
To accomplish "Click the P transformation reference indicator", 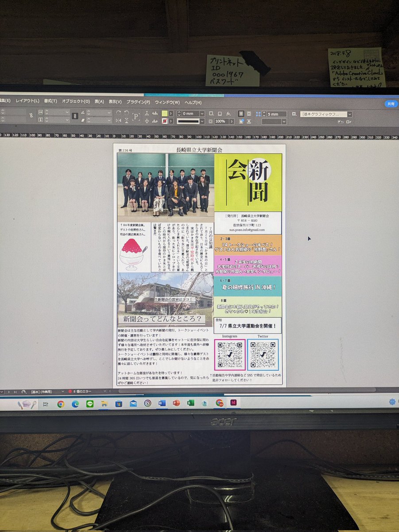I will pos(136,117).
